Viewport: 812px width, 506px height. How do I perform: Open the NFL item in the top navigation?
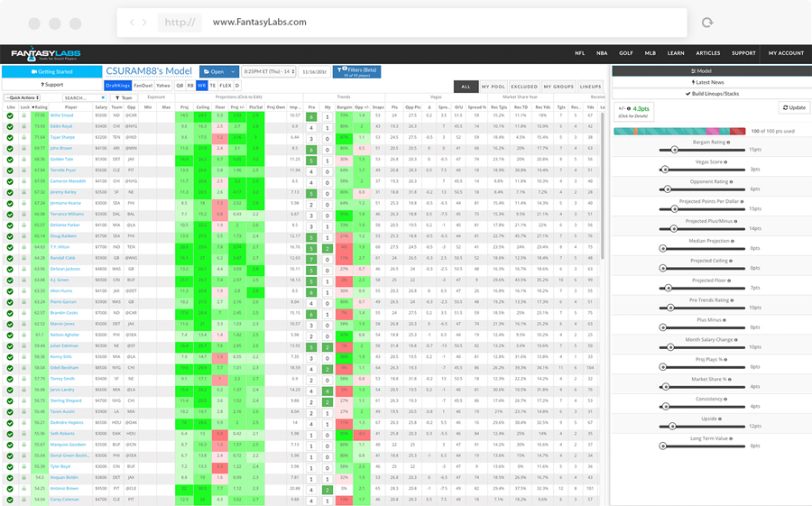[x=579, y=53]
